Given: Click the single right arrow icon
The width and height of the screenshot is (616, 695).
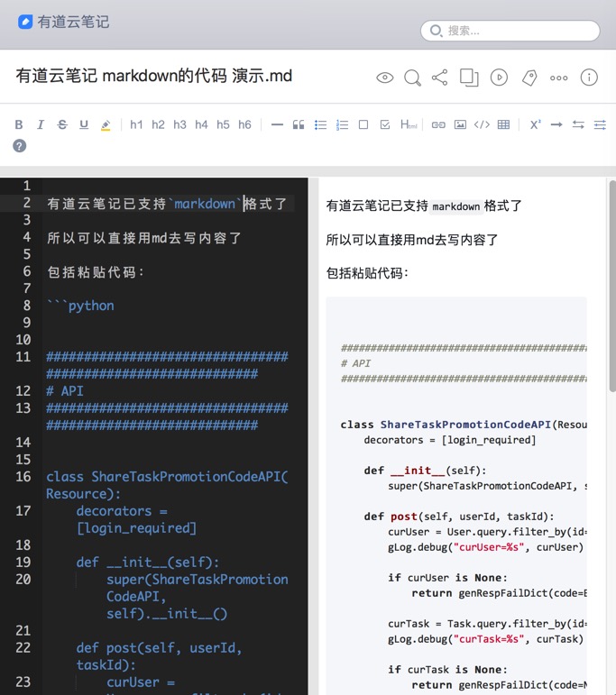Looking at the screenshot, I should (556, 124).
